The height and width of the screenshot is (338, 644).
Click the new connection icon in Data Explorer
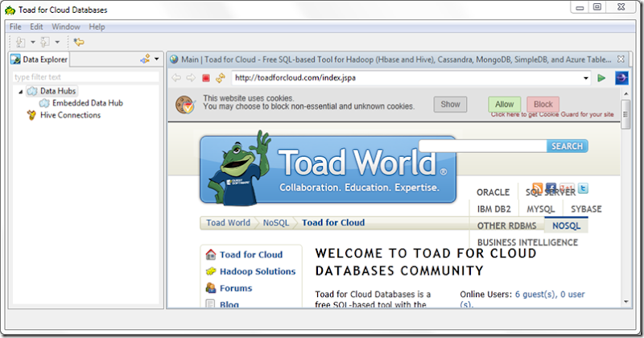click(145, 59)
